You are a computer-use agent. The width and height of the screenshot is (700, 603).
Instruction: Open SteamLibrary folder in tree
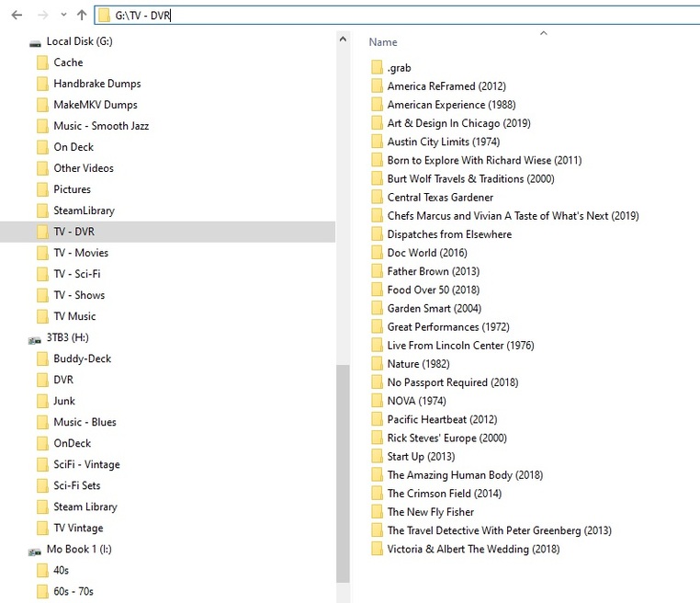84,210
